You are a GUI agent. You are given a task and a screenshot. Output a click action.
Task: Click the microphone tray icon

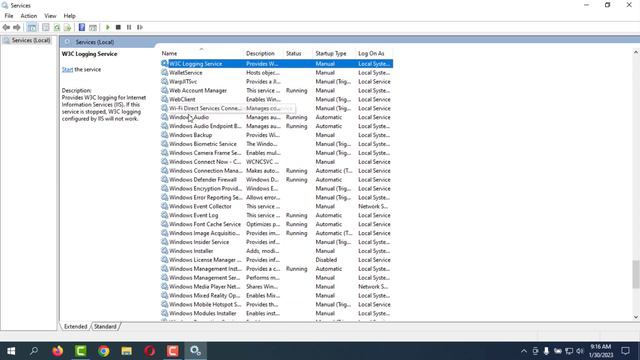(x=546, y=351)
